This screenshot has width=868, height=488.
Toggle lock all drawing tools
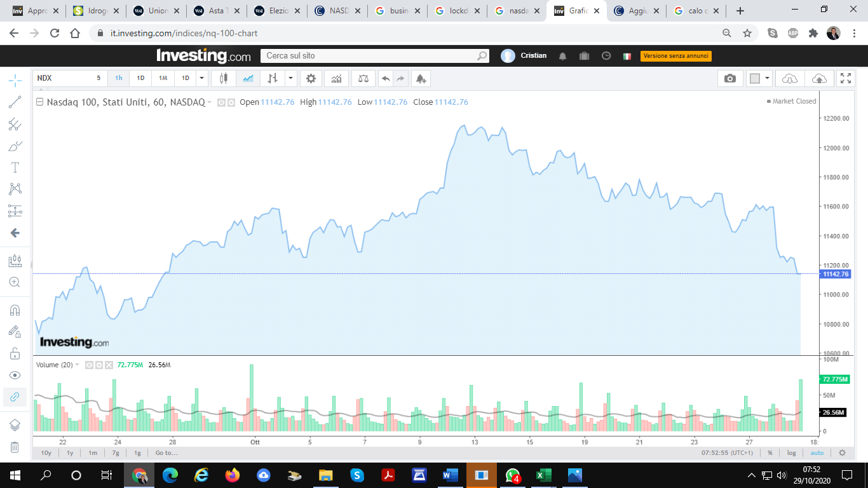click(15, 353)
